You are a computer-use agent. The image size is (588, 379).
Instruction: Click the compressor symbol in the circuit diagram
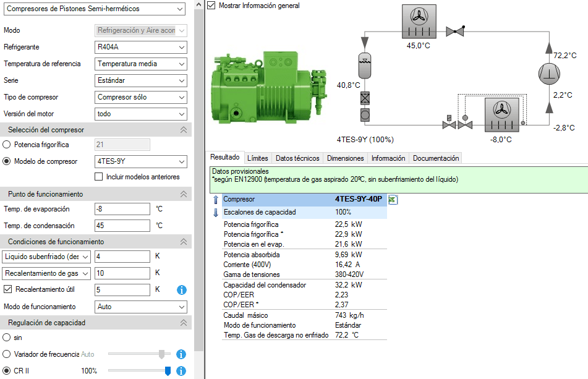548,74
